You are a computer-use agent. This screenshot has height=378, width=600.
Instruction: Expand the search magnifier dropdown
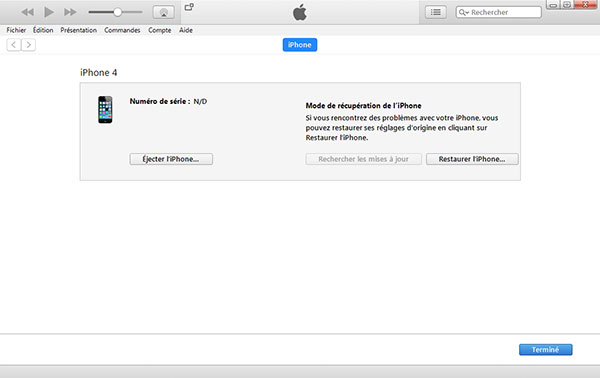point(463,12)
